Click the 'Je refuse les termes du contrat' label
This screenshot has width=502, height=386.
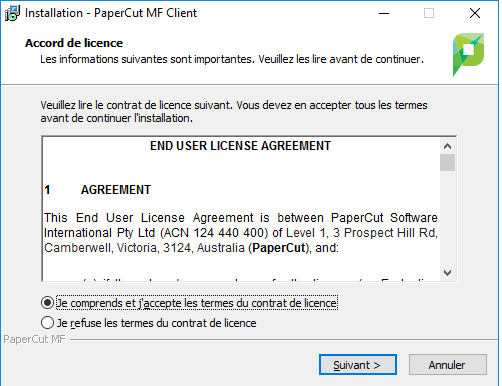point(156,323)
